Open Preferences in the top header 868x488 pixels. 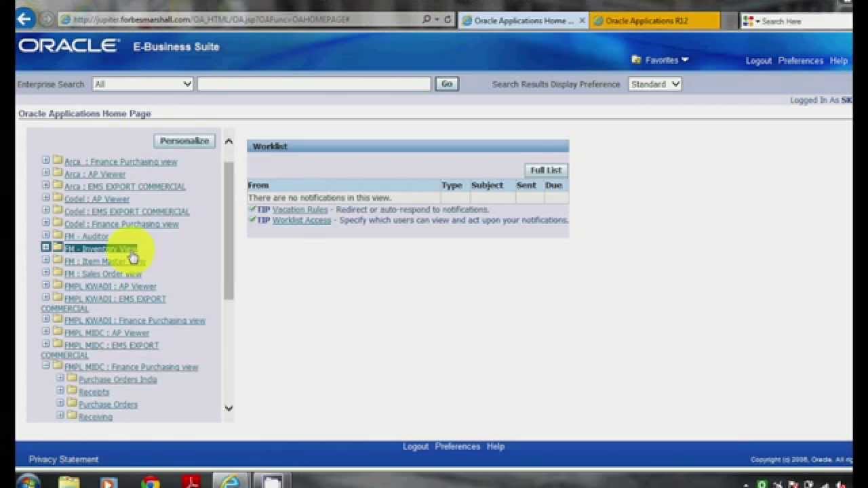[800, 60]
